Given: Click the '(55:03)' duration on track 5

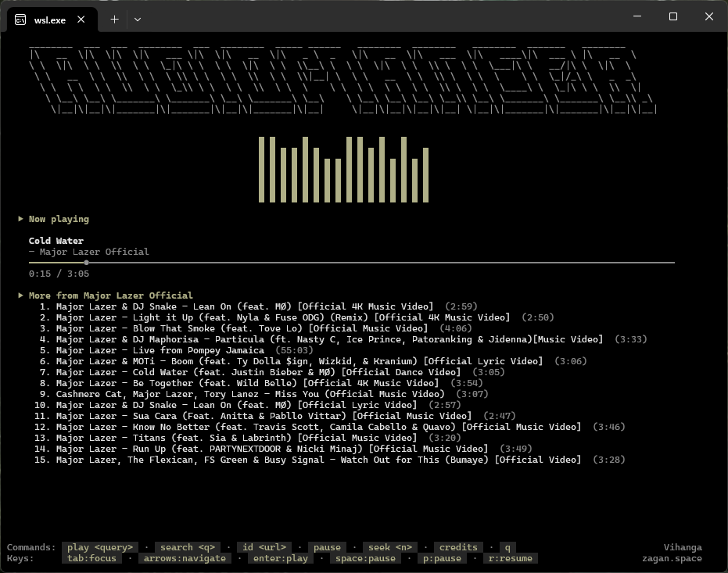Looking at the screenshot, I should point(294,350).
